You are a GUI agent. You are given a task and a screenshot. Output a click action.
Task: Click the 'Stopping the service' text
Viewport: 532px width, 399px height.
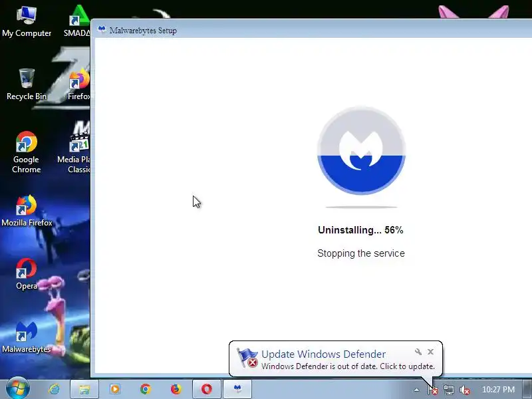coord(361,253)
